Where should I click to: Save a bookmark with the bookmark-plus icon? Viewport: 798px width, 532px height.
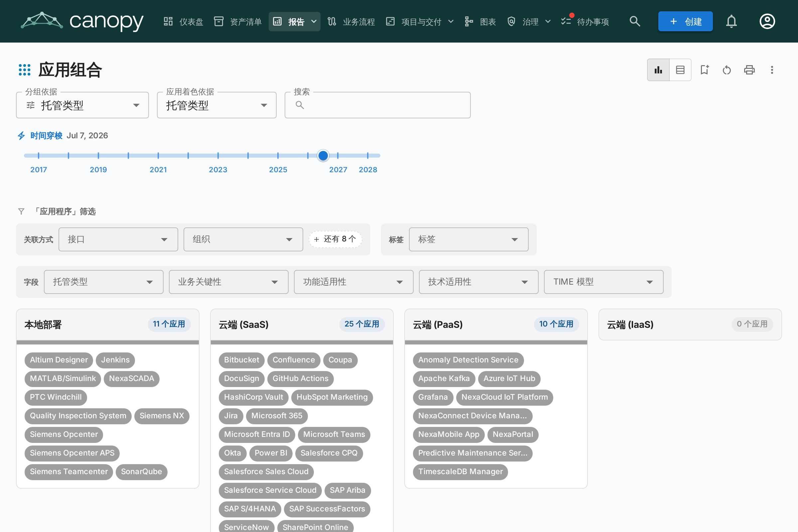pos(705,70)
